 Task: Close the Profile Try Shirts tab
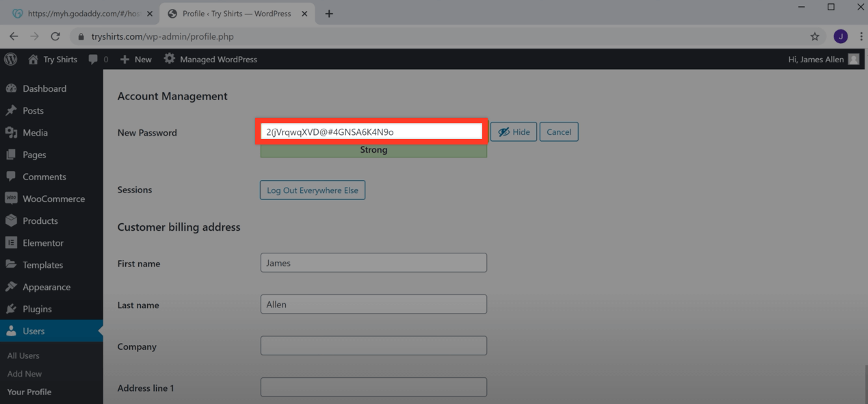303,14
